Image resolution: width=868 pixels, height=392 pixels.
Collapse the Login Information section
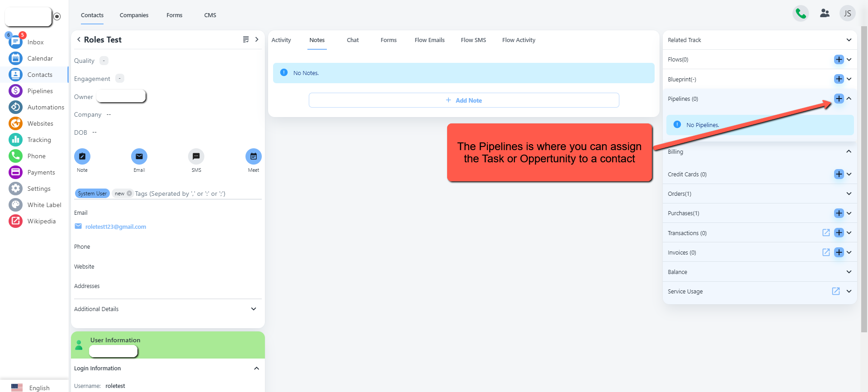256,368
